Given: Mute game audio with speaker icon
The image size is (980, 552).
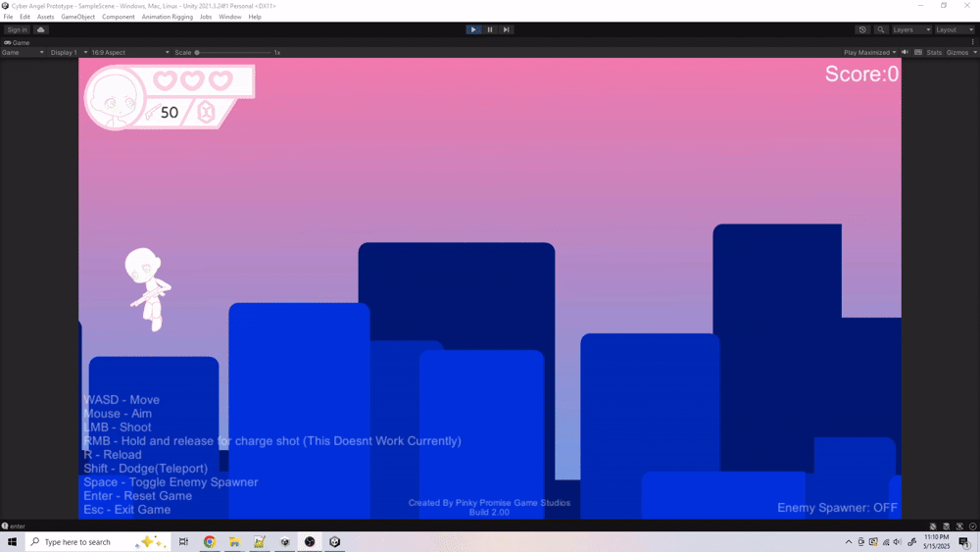Looking at the screenshot, I should [905, 53].
